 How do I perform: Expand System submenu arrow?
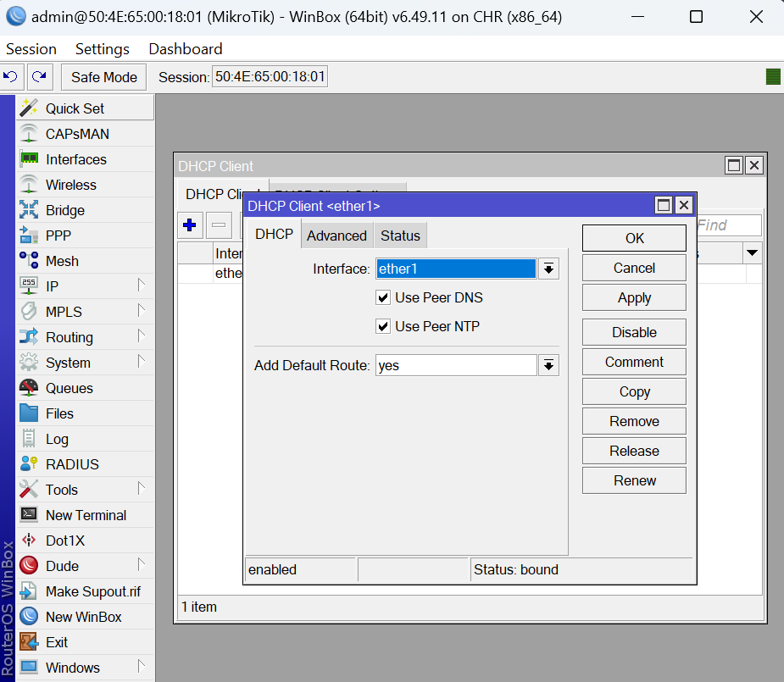click(142, 362)
